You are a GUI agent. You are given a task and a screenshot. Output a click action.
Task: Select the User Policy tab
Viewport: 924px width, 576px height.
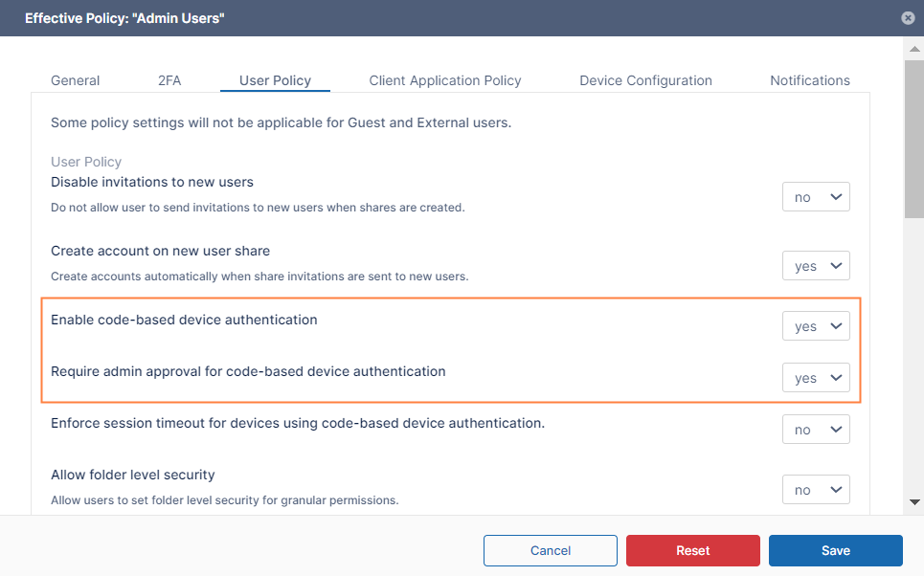pyautogui.click(x=275, y=80)
